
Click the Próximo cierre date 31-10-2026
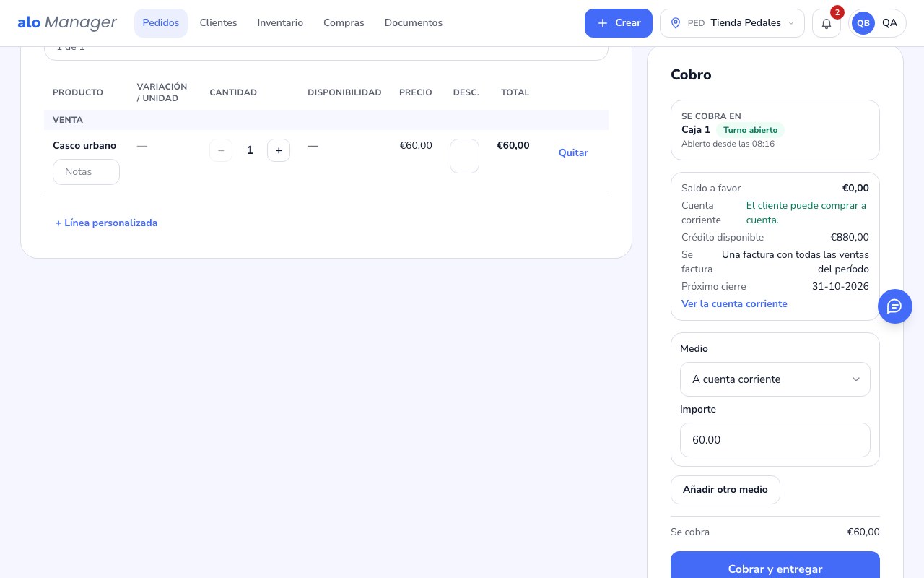pyautogui.click(x=840, y=287)
